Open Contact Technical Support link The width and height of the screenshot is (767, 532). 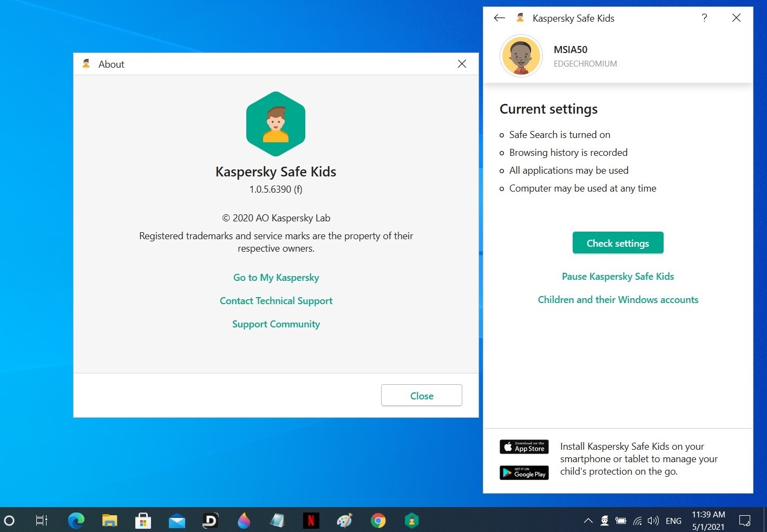point(276,301)
